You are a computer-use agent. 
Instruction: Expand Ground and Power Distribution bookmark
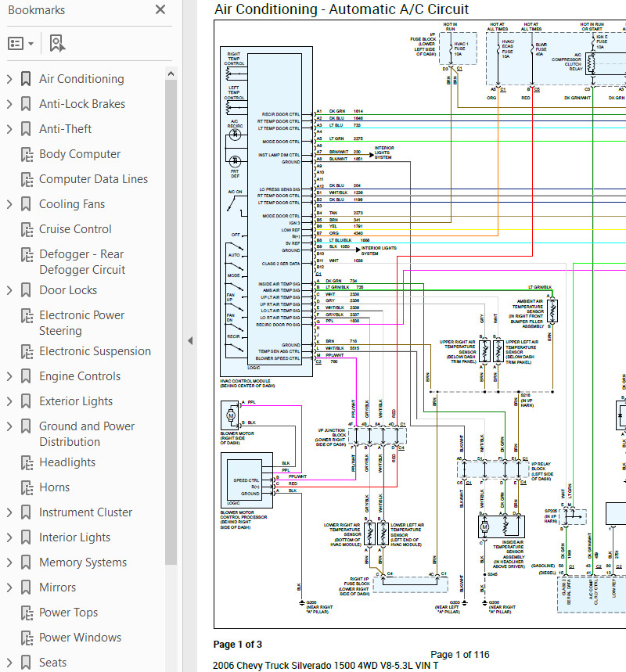[x=9, y=426]
